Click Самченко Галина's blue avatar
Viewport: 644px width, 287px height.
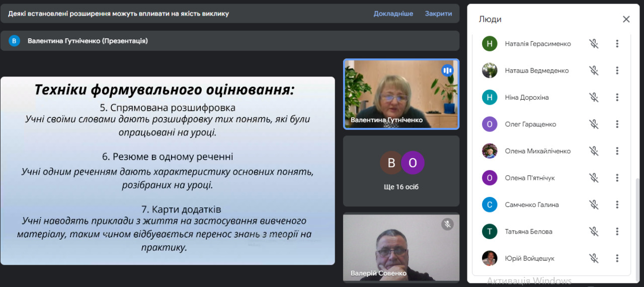(x=490, y=204)
